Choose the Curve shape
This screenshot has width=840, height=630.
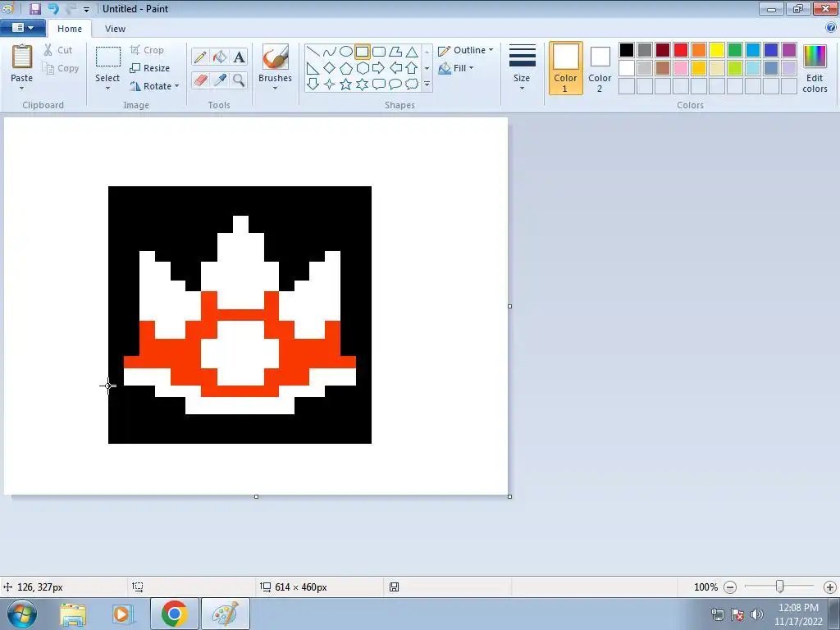point(330,52)
